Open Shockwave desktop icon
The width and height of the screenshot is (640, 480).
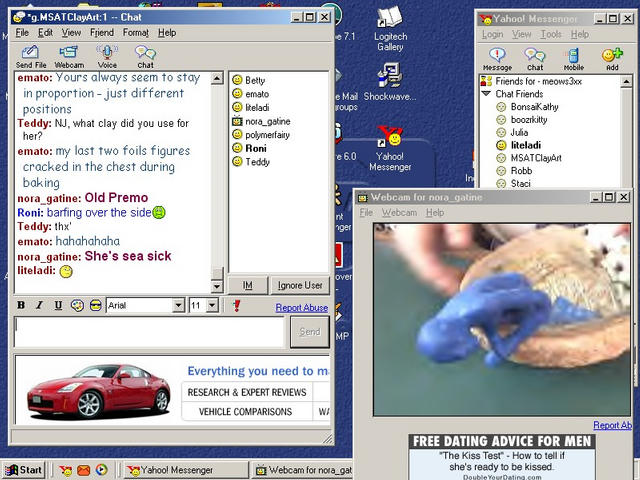[390, 82]
